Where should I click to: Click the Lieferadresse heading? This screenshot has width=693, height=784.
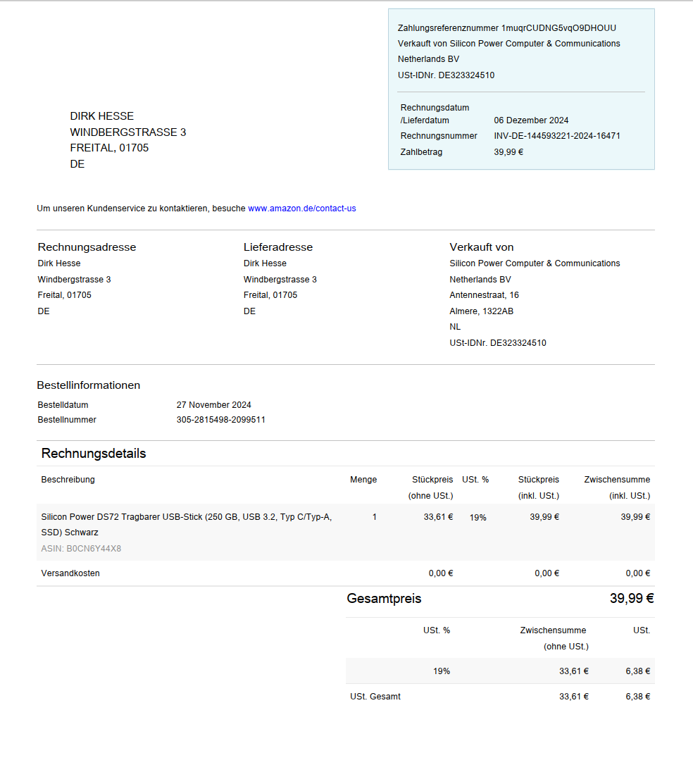277,247
